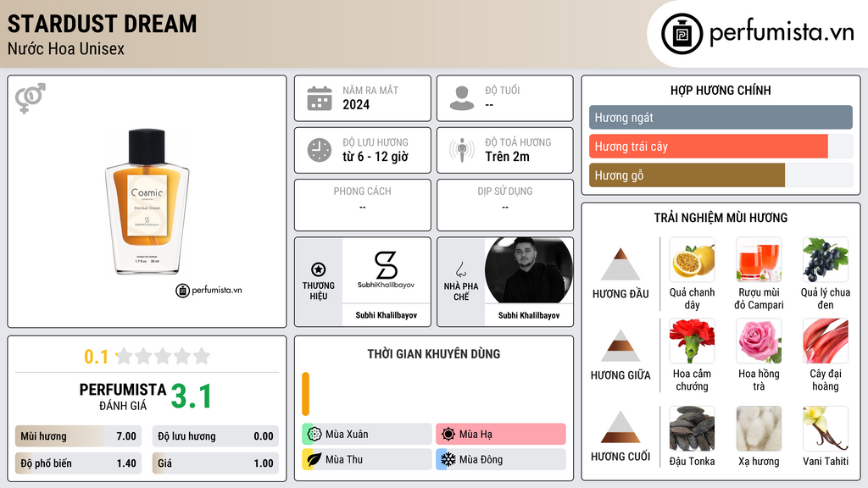Click the snowflake icon for Mùa Đông

(x=448, y=459)
